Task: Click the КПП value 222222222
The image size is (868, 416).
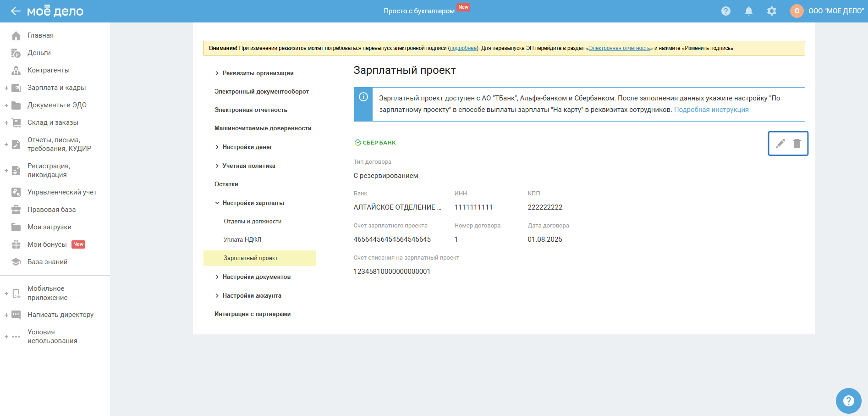Action: click(x=545, y=207)
